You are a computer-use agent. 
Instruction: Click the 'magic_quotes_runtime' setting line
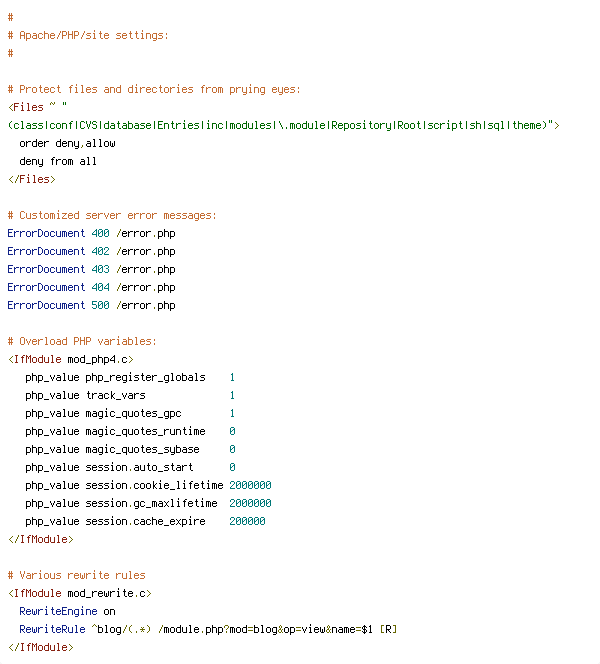(x=130, y=431)
